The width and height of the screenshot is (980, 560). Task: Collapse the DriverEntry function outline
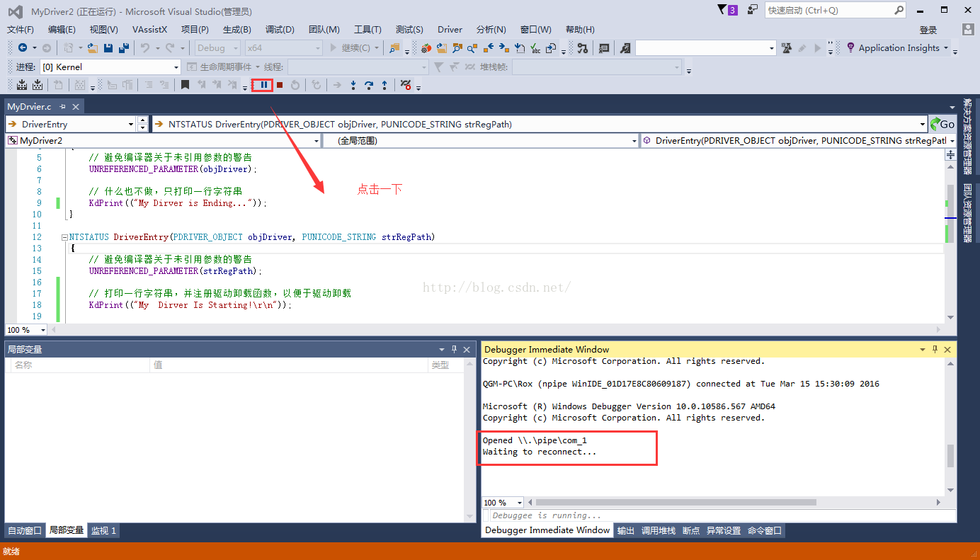(x=64, y=237)
